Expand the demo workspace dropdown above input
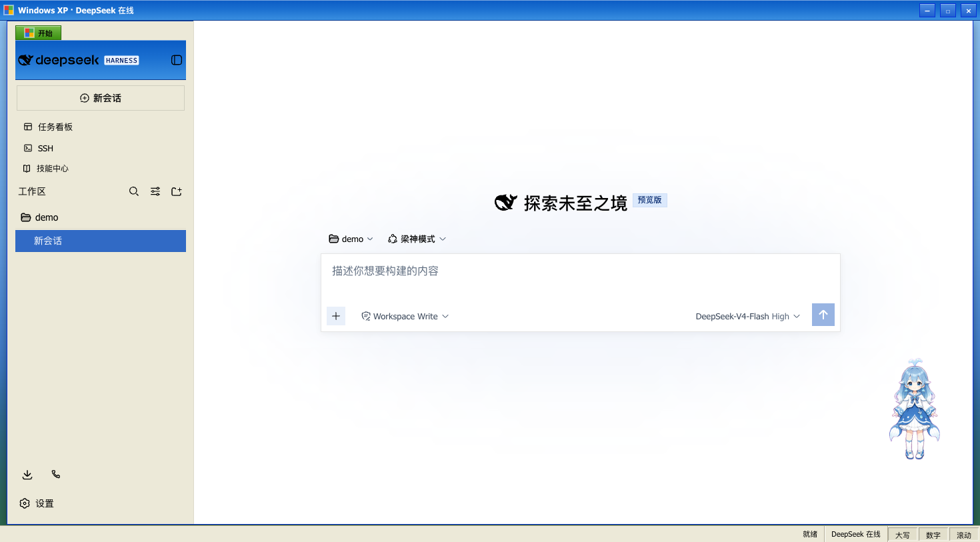The image size is (980, 542). point(351,239)
